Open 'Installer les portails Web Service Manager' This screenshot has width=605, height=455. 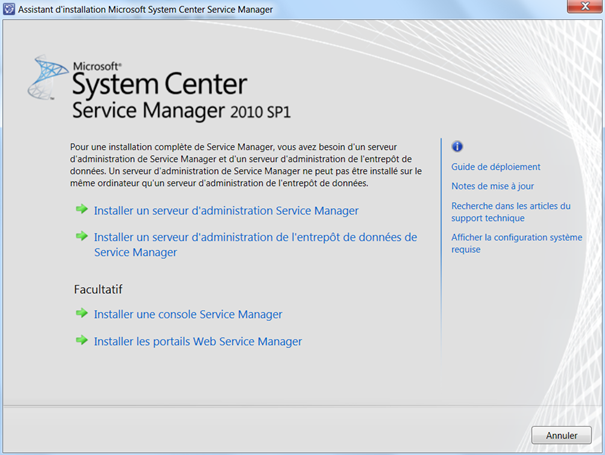(x=198, y=342)
